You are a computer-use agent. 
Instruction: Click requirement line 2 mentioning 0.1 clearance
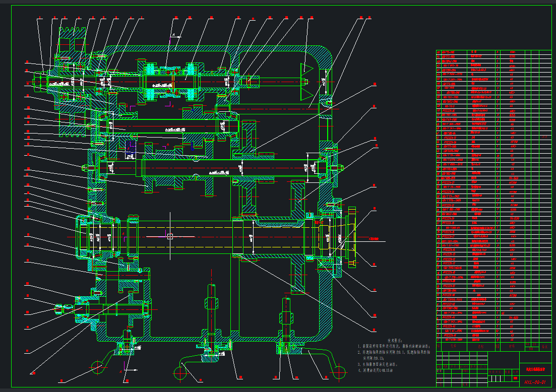(x=394, y=355)
